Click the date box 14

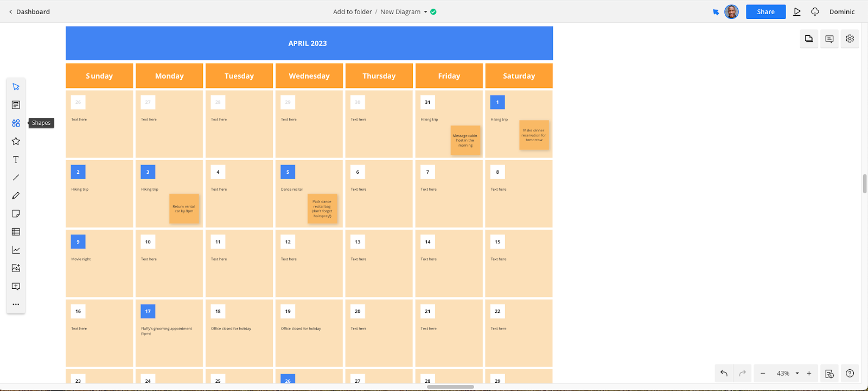[x=427, y=242]
